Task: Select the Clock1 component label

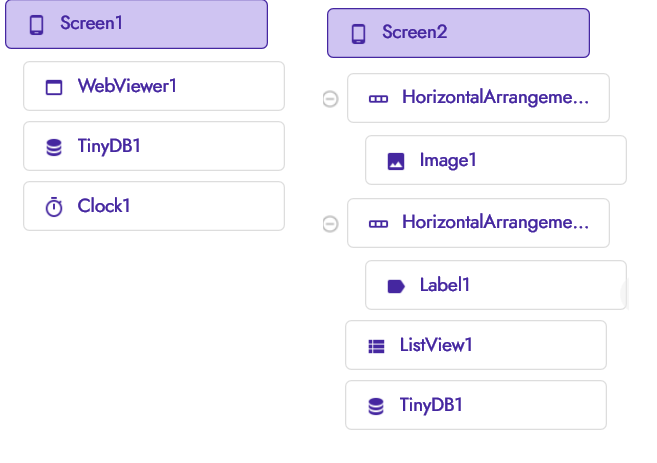Action: click(104, 206)
